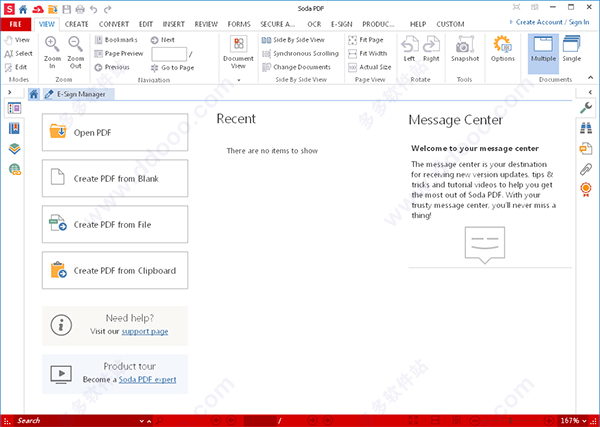Screen dimensions: 600x427
Task: Expand the Document View dropdown arrow
Action: click(239, 80)
